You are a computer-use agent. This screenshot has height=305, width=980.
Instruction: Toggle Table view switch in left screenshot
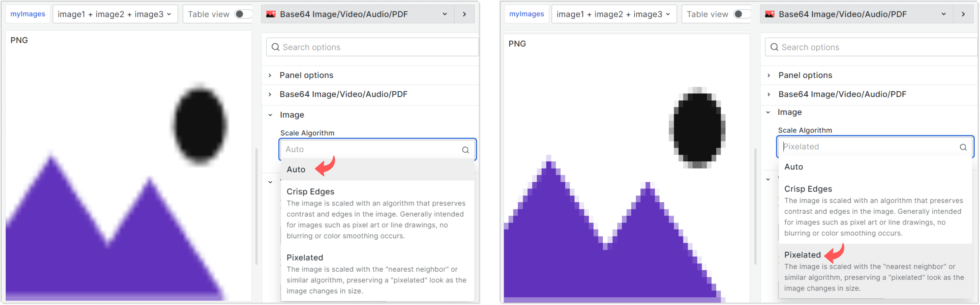[x=242, y=14]
